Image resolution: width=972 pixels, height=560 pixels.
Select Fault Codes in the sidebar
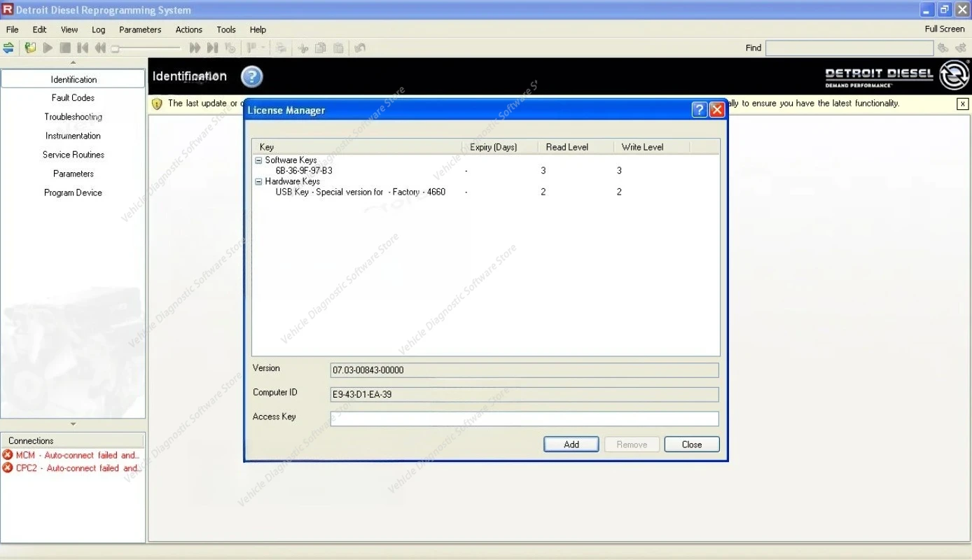coord(73,98)
